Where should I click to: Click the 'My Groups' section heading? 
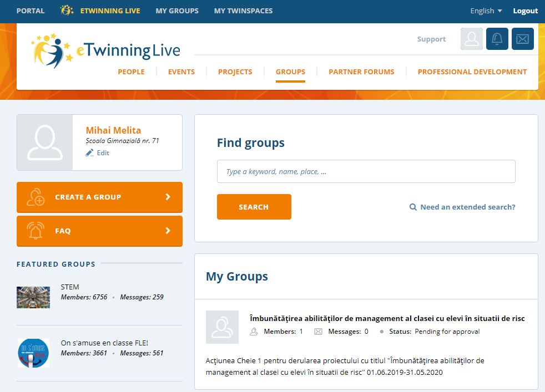[x=237, y=277]
